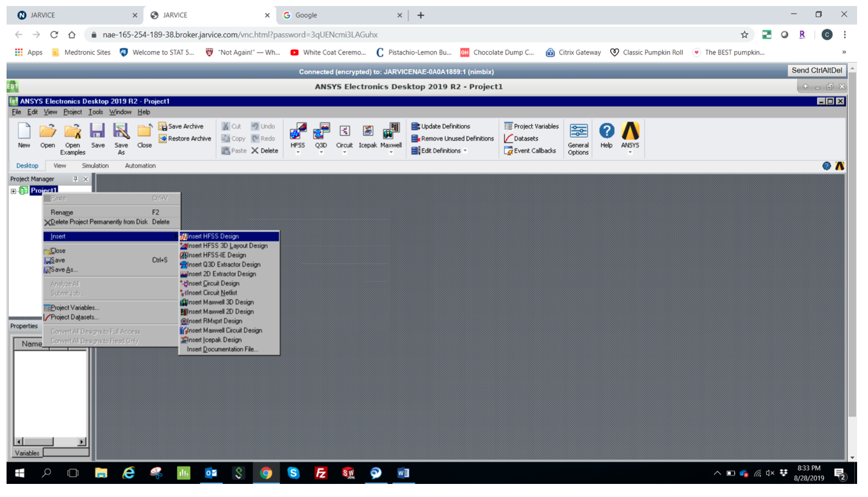Click Remove Unused Definitions
This screenshot has height=497, width=868.
[x=453, y=139]
